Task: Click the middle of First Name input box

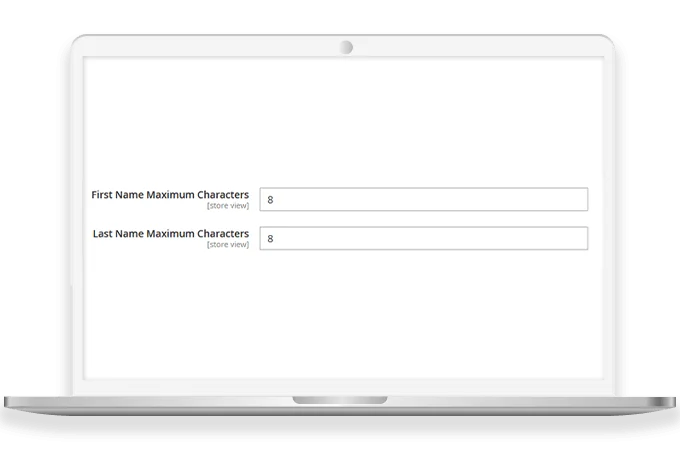Action: (x=424, y=199)
